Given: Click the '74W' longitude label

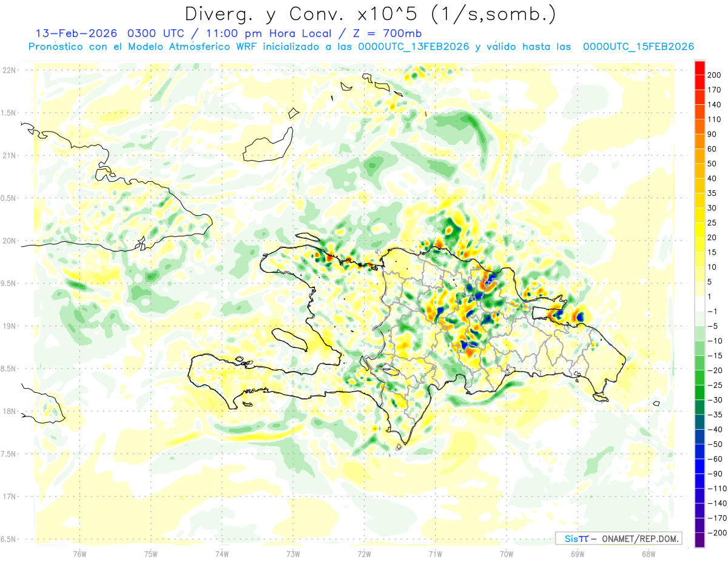Looking at the screenshot, I should 222,554.
